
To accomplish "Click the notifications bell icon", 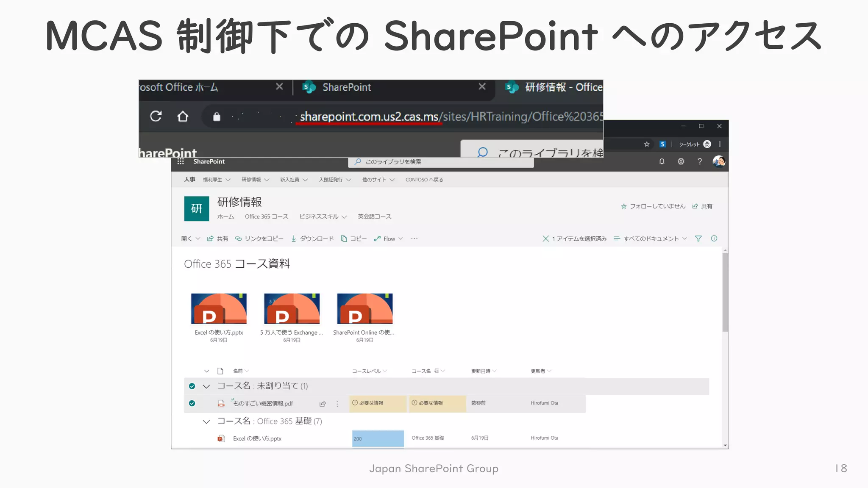I will pyautogui.click(x=662, y=161).
